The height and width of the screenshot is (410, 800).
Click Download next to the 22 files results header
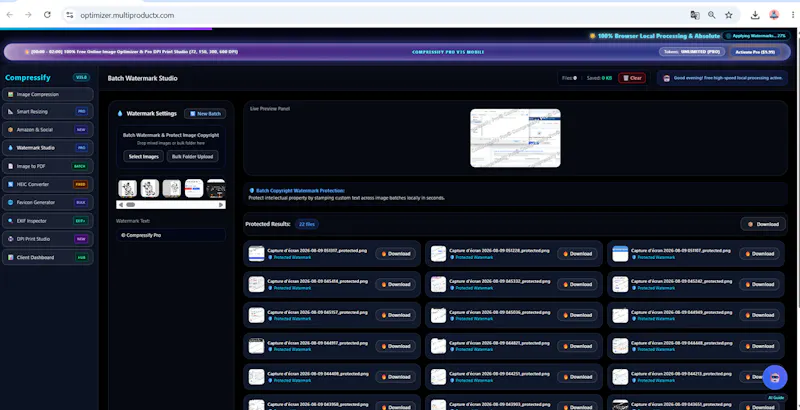(x=763, y=224)
